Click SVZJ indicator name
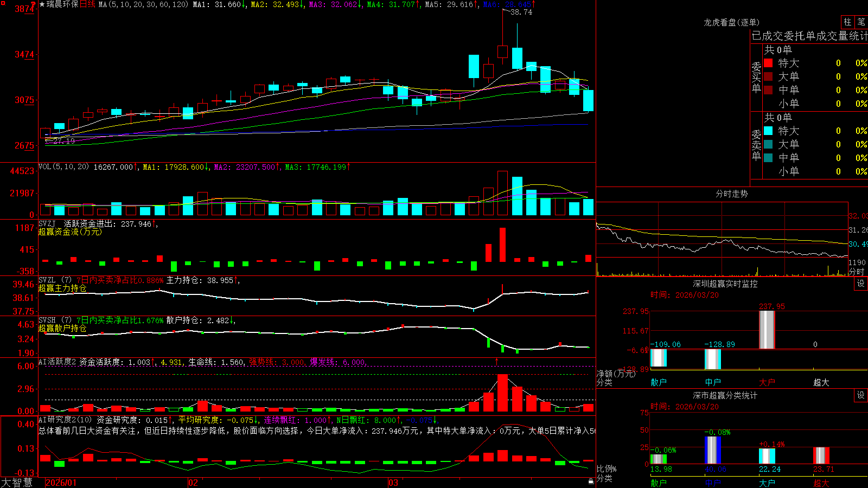The height and width of the screenshot is (488, 868). (x=47, y=224)
